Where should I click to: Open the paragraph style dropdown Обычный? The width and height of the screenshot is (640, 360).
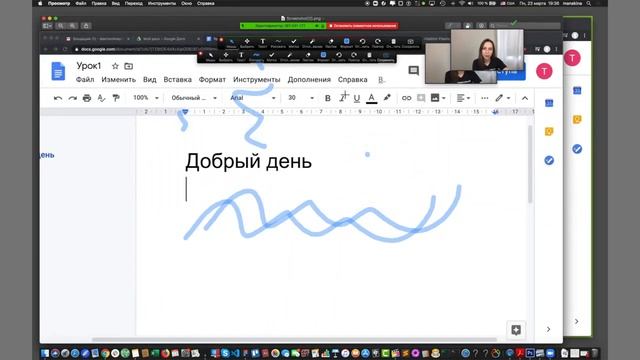[x=194, y=98]
